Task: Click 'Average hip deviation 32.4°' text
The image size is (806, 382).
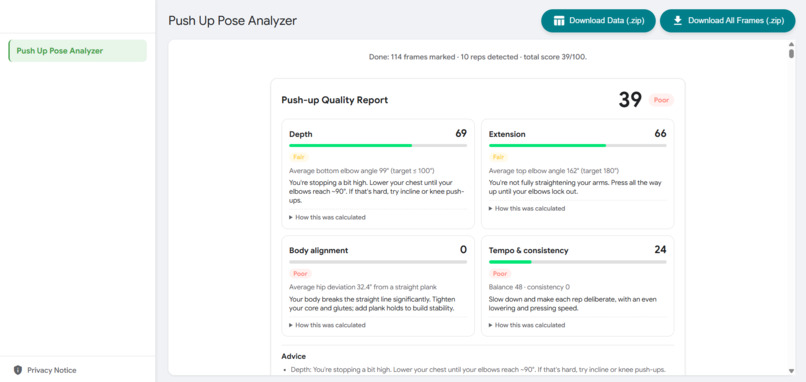Action: [x=363, y=287]
